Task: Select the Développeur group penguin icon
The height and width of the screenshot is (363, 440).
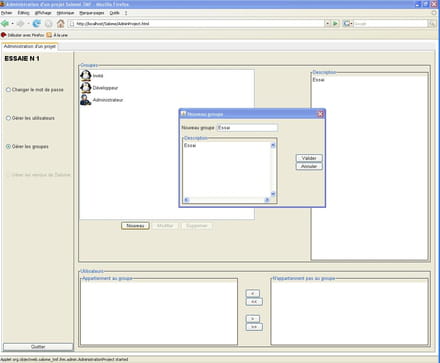Action: 86,88
